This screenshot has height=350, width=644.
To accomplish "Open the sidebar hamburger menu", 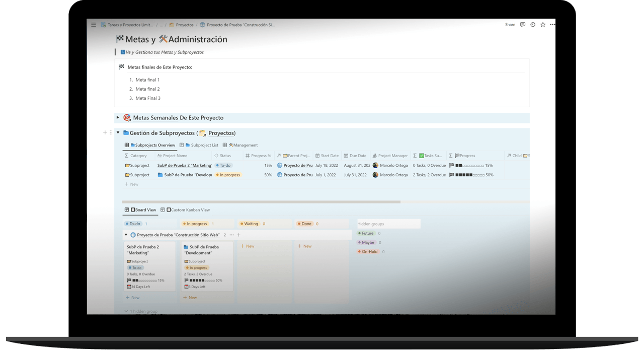I will [94, 25].
